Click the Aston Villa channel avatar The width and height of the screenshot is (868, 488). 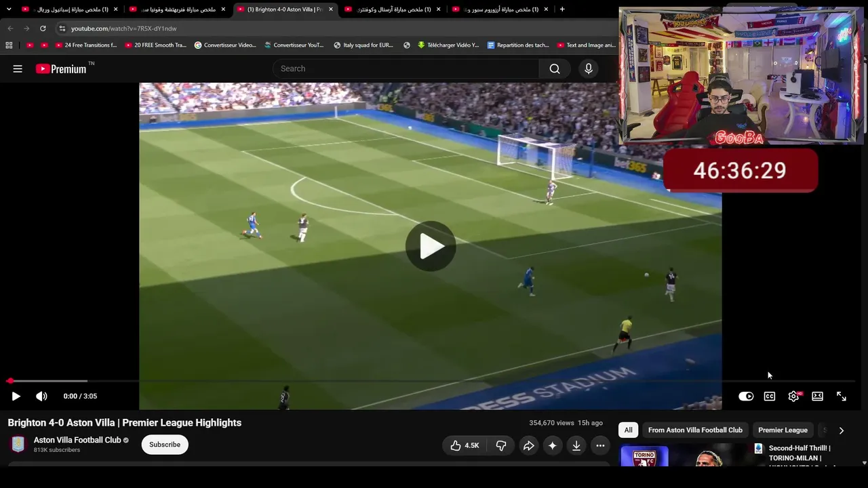[18, 445]
